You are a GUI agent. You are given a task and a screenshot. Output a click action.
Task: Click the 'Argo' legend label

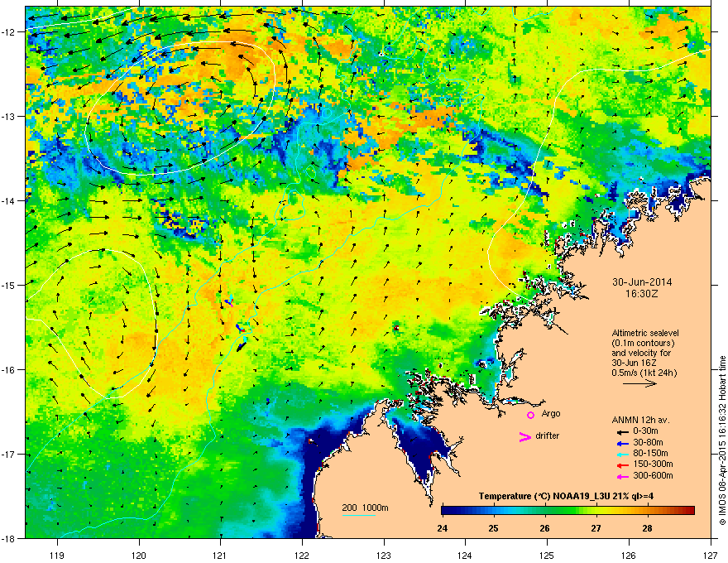(x=551, y=413)
